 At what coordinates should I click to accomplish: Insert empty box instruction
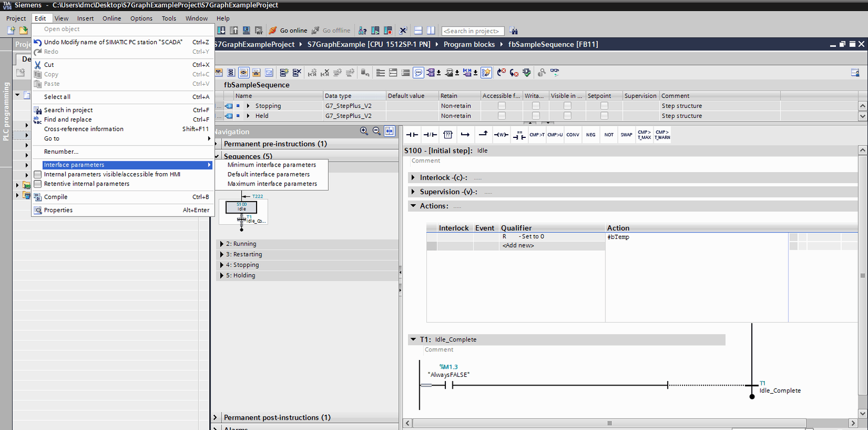(448, 135)
